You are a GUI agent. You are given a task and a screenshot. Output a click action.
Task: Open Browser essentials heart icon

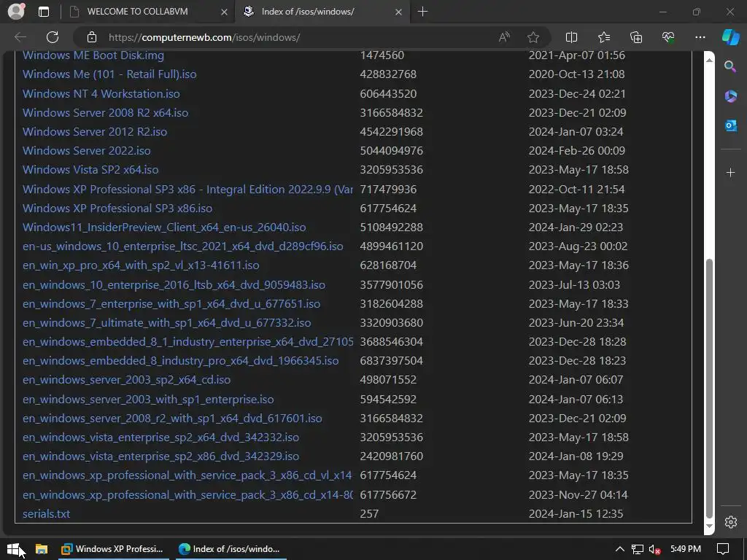(x=668, y=37)
